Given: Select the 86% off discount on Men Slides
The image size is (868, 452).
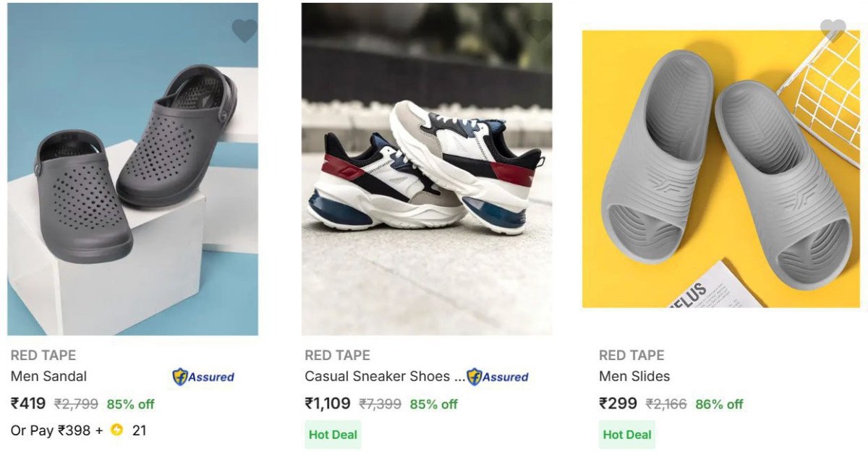Looking at the screenshot, I should (x=720, y=405).
